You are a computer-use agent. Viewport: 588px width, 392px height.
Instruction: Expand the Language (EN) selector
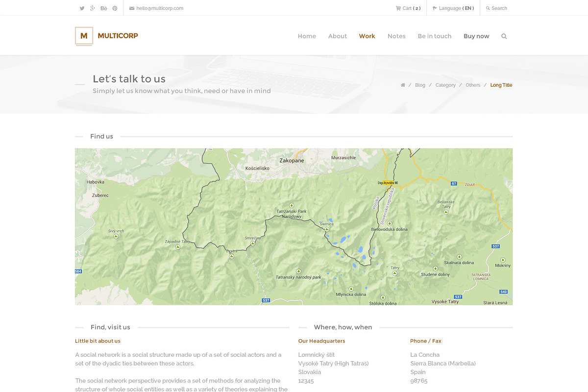click(453, 8)
